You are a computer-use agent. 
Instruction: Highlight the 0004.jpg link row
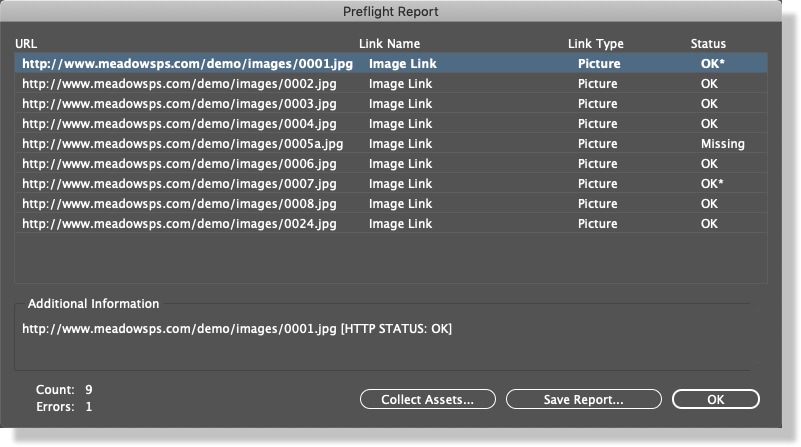(x=180, y=124)
